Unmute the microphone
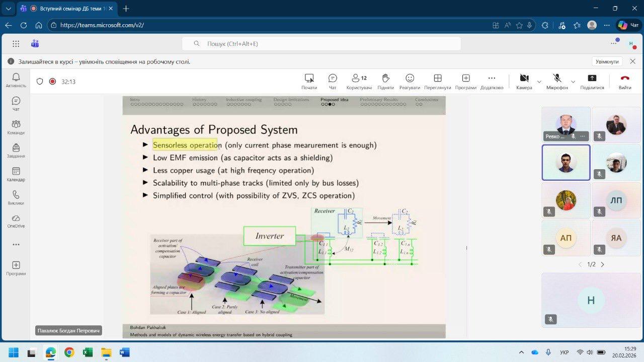This screenshot has width=644, height=362. tap(557, 81)
